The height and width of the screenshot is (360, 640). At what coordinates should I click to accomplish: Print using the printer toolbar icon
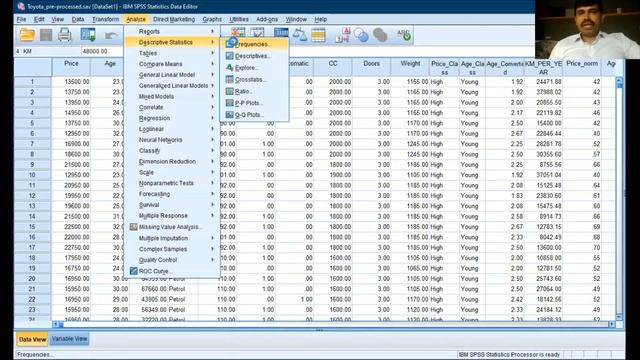(64, 35)
